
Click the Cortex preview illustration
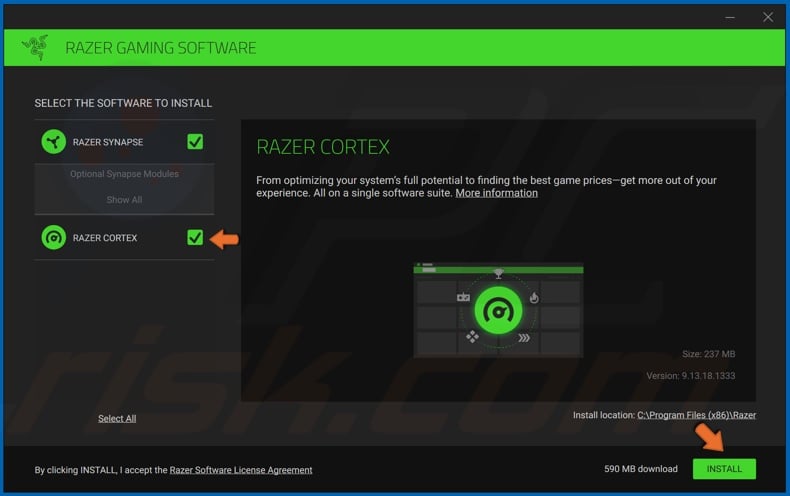[498, 310]
